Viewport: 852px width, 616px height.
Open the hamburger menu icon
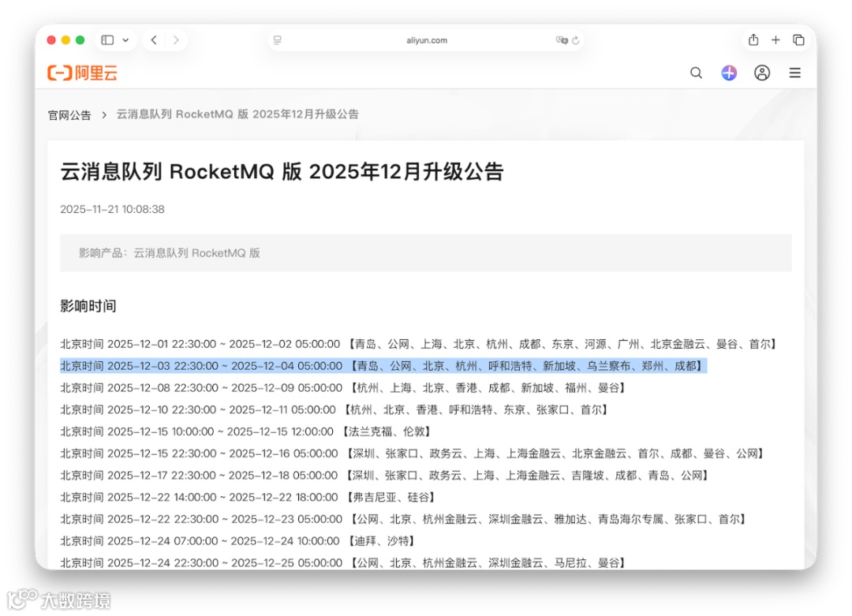(795, 73)
